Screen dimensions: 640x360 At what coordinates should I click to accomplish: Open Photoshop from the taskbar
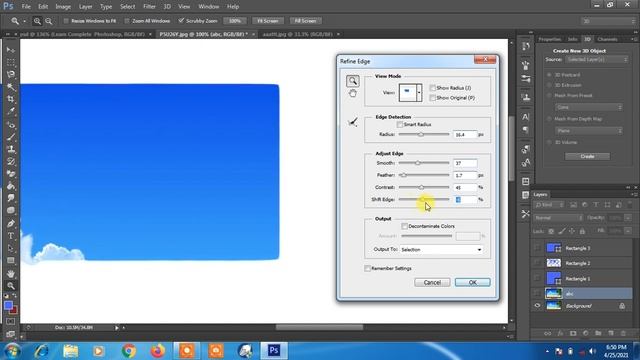[x=274, y=351]
